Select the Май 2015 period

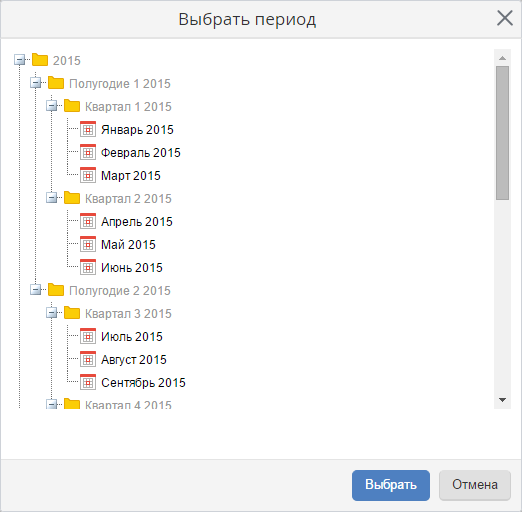(128, 245)
